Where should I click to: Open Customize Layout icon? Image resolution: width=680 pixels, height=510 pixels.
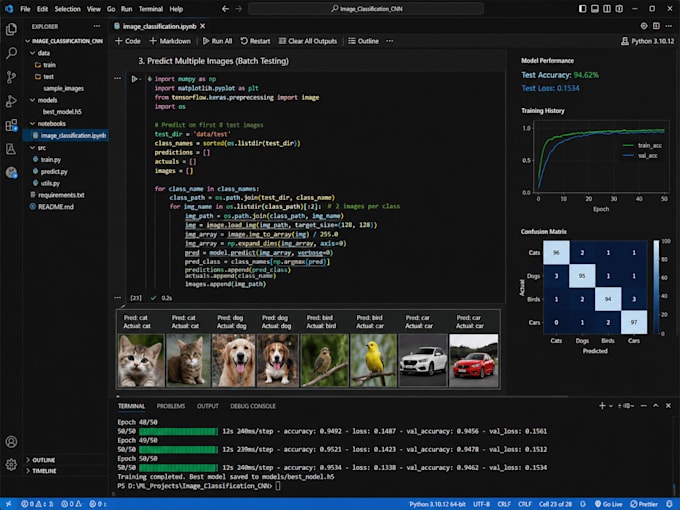pos(619,9)
